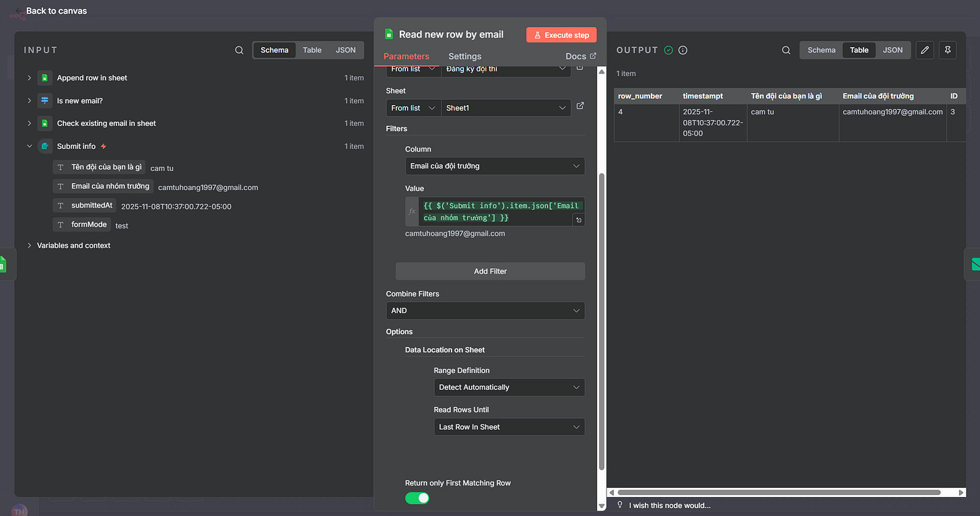Click the parameters panel vertical scrollbar

602,322
